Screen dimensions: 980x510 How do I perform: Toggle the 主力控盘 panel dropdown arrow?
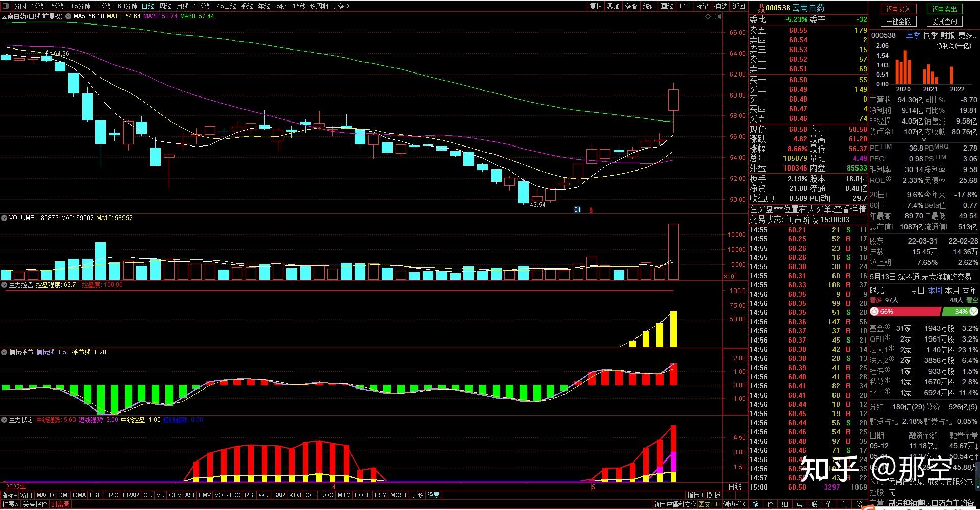[x=4, y=285]
